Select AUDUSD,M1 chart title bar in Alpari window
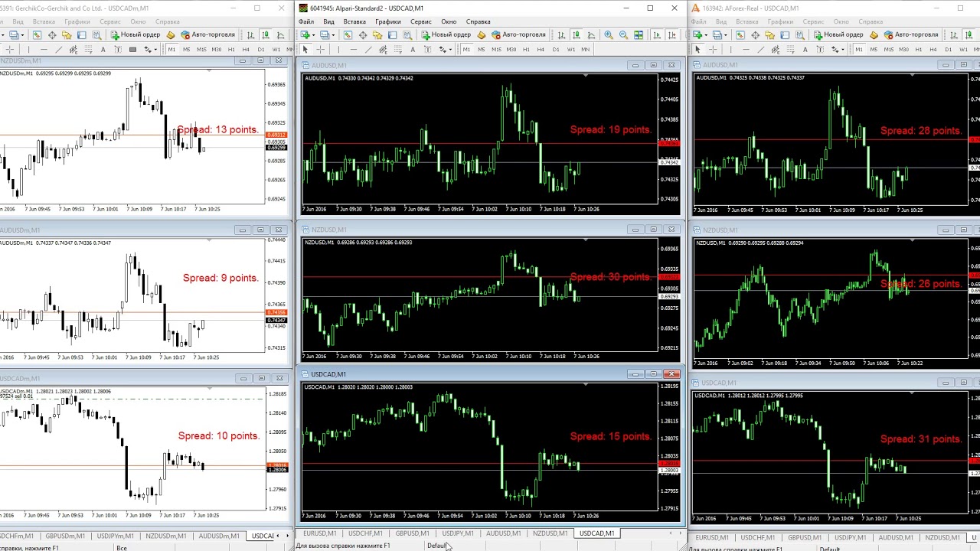The width and height of the screenshot is (980, 551). (x=490, y=65)
